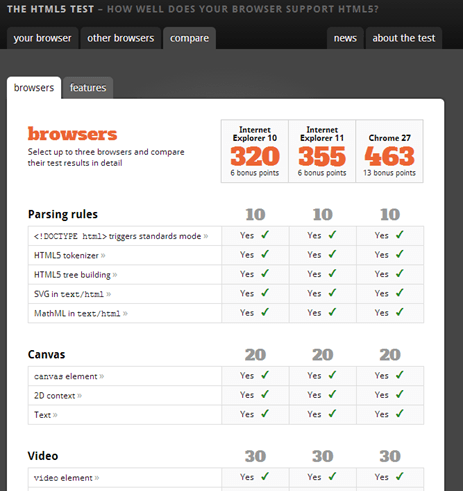Screen dimensions: 463x491
Task: Open the SVG in text/html link
Action: click(x=72, y=294)
